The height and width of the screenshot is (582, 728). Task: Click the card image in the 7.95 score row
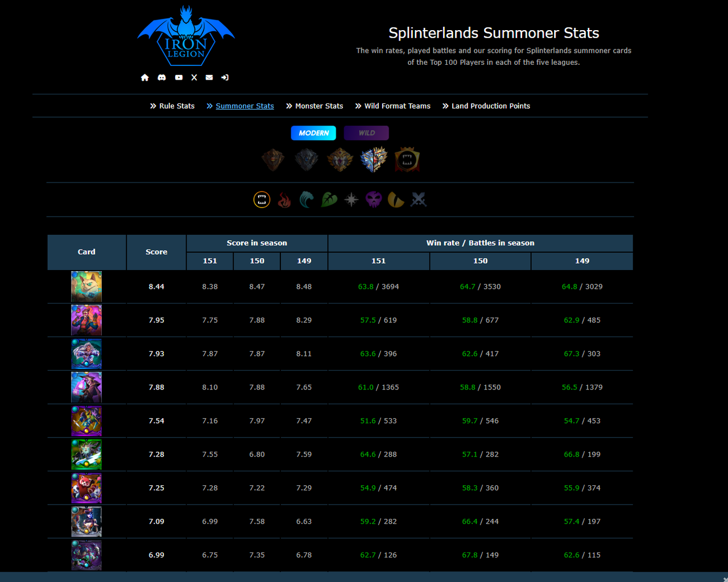[86, 320]
